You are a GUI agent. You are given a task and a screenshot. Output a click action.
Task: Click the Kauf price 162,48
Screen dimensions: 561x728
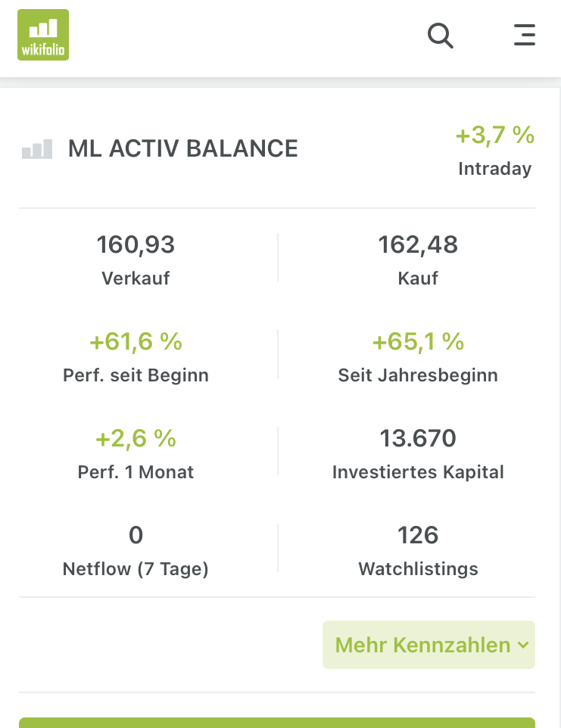418,245
